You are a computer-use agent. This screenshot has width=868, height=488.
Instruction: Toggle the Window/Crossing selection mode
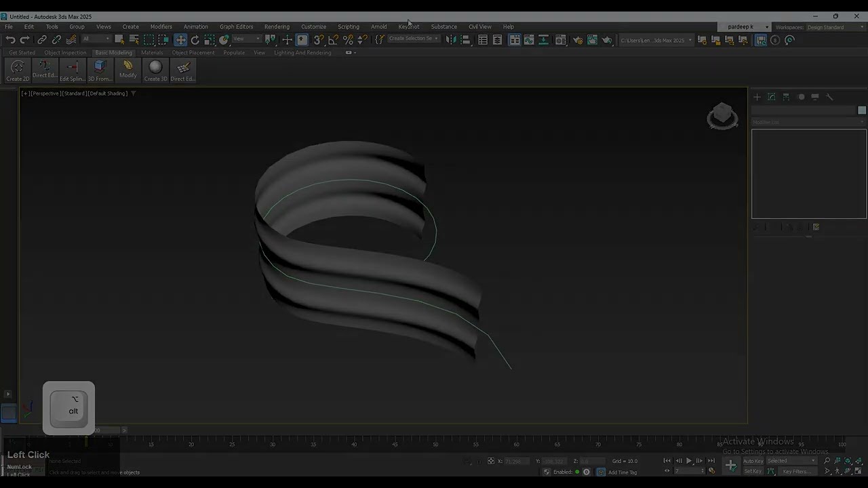[163, 40]
